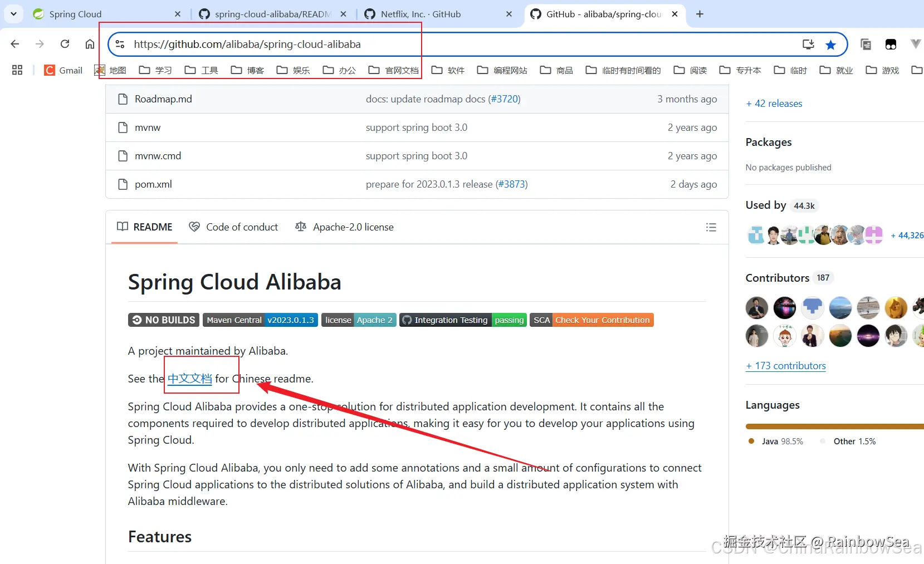Select the Code of conduct tab
This screenshot has height=564, width=924.
[x=234, y=227]
